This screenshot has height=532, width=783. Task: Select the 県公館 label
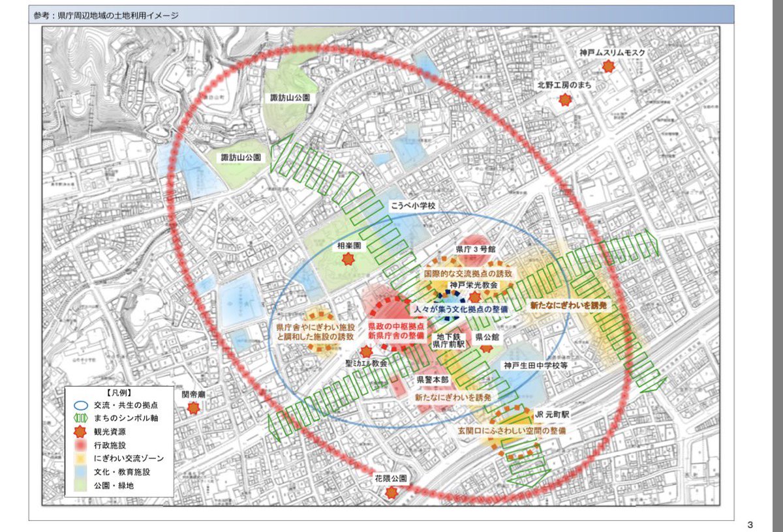(x=487, y=336)
